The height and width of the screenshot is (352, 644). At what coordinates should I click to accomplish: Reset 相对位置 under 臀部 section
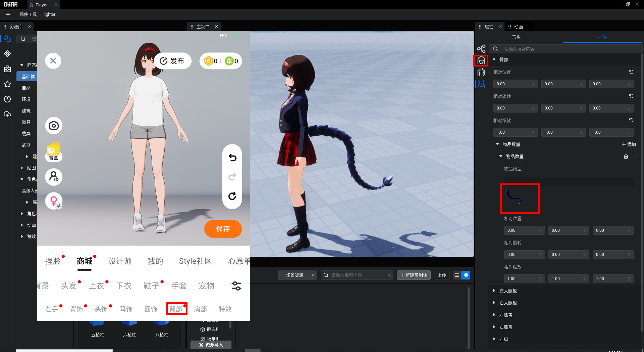(x=631, y=72)
